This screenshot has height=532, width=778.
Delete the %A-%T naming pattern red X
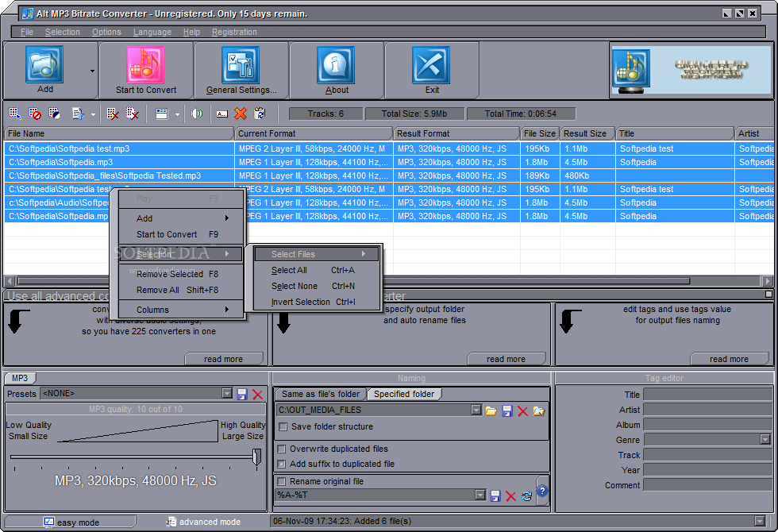[510, 495]
